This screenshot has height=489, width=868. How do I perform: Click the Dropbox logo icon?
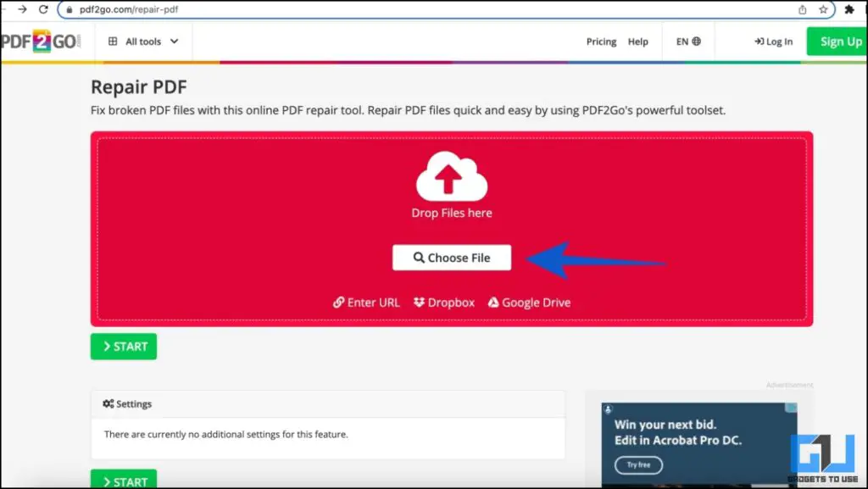pyautogui.click(x=419, y=302)
